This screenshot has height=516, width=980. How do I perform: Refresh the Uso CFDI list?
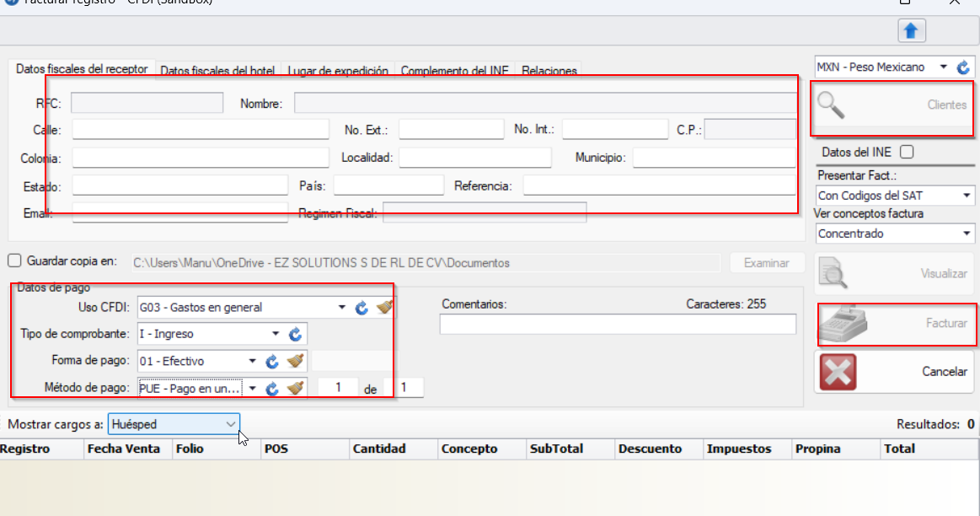361,308
